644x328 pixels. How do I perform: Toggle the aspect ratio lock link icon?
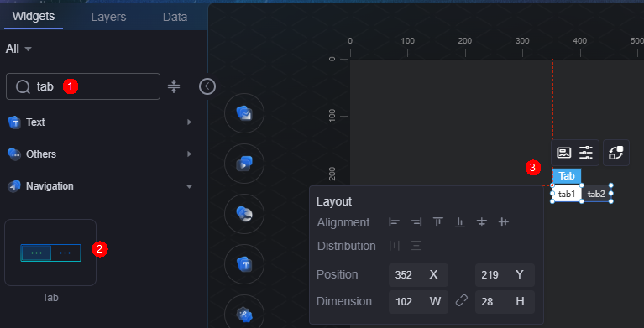462,302
